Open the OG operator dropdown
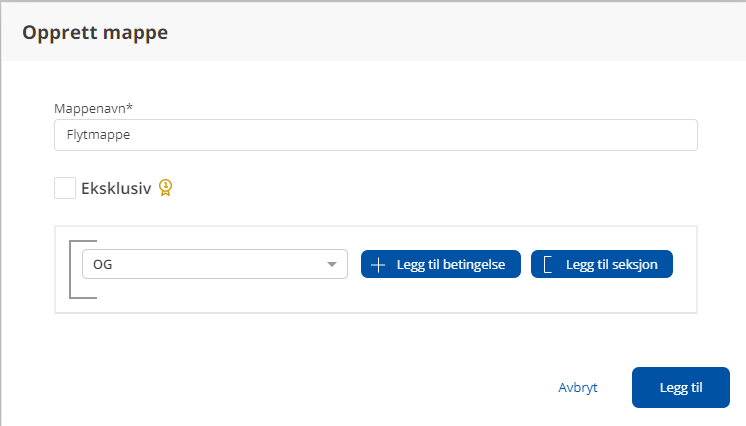746x426 pixels. pyautogui.click(x=214, y=264)
